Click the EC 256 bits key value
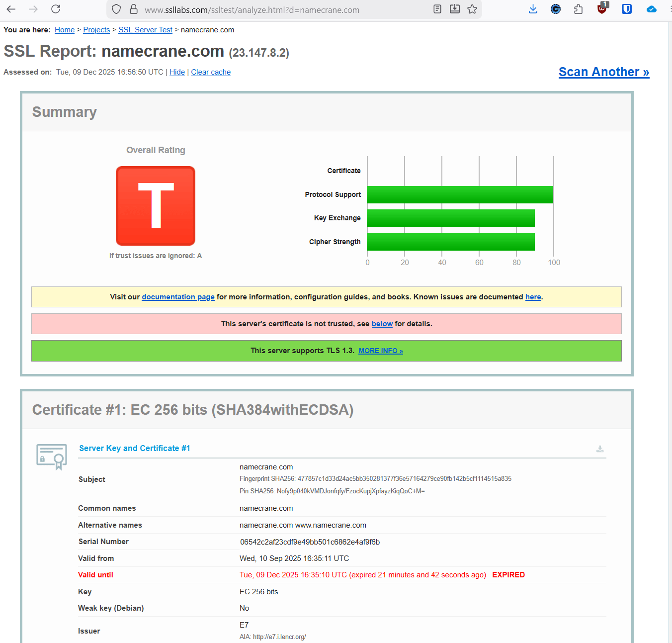The image size is (672, 643). click(x=258, y=592)
